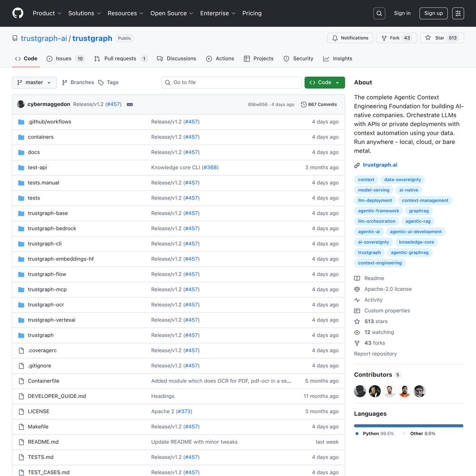The image size is (476, 476).
Task: Open the trustgraph-ai owner link
Action: (x=44, y=38)
